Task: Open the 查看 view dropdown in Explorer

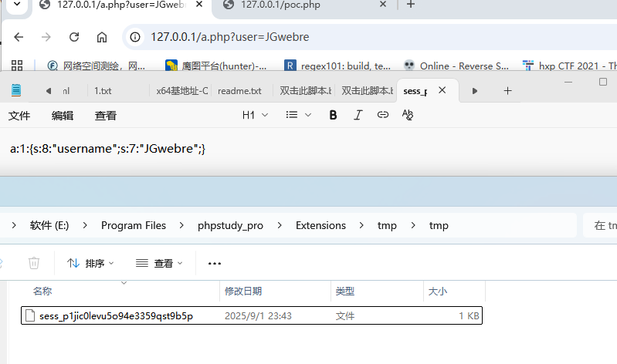Action: tap(159, 263)
